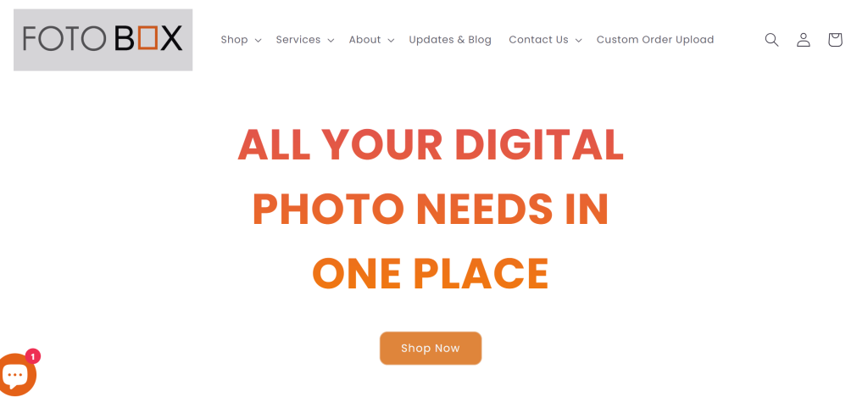Expand the Shop dropdown chevron

coord(258,41)
